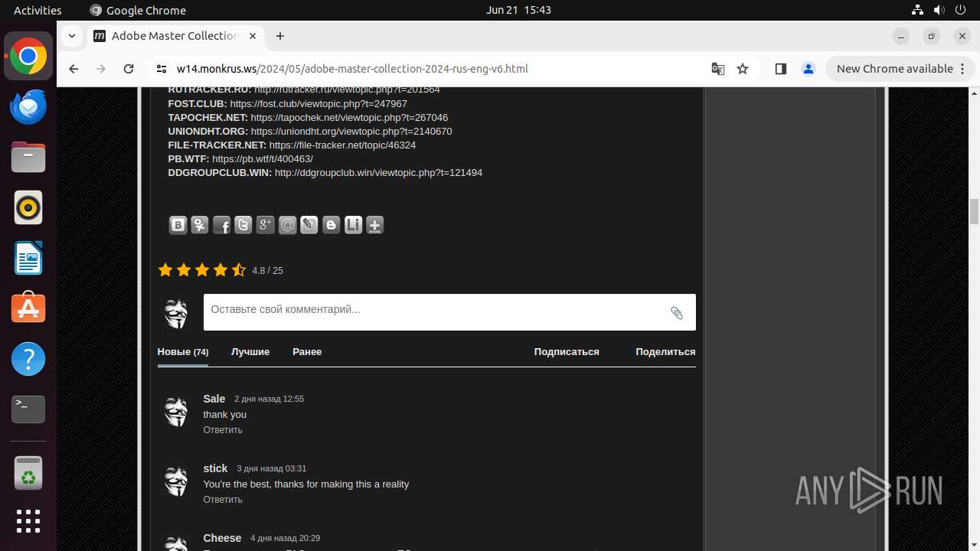The image size is (980, 551).
Task: Open the pb.wtf tracker link
Action: 263,159
